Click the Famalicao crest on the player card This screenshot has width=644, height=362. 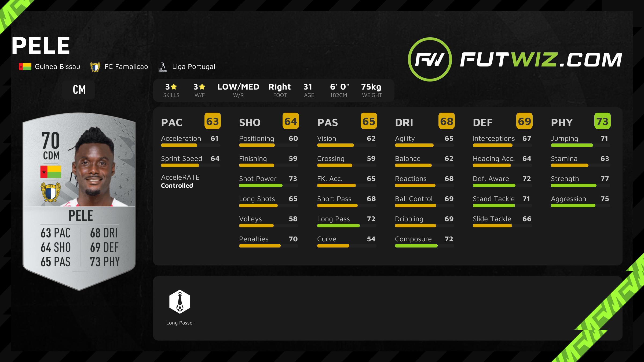[50, 192]
